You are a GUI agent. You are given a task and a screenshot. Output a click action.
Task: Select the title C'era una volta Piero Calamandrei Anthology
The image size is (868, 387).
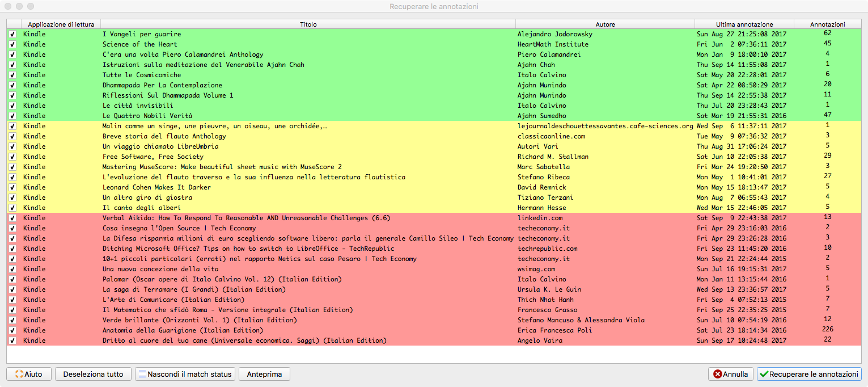(183, 54)
